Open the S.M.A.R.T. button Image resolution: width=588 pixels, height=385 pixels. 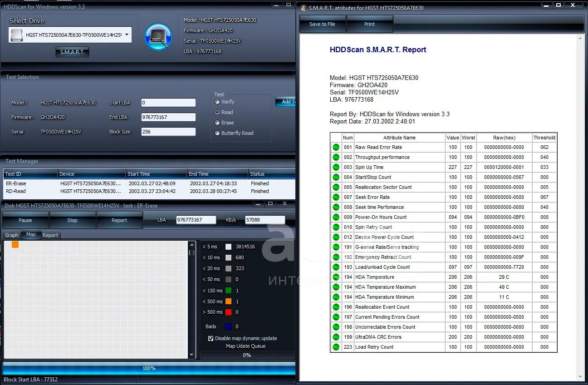pyautogui.click(x=73, y=52)
